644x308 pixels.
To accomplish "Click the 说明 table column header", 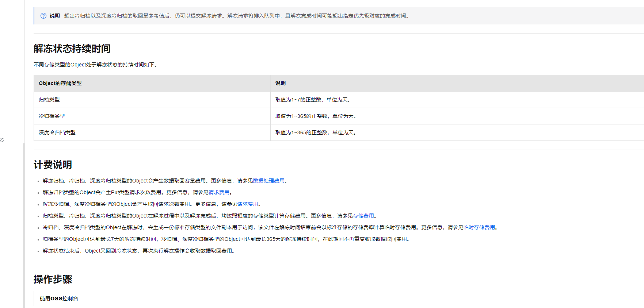I will pos(457,83).
